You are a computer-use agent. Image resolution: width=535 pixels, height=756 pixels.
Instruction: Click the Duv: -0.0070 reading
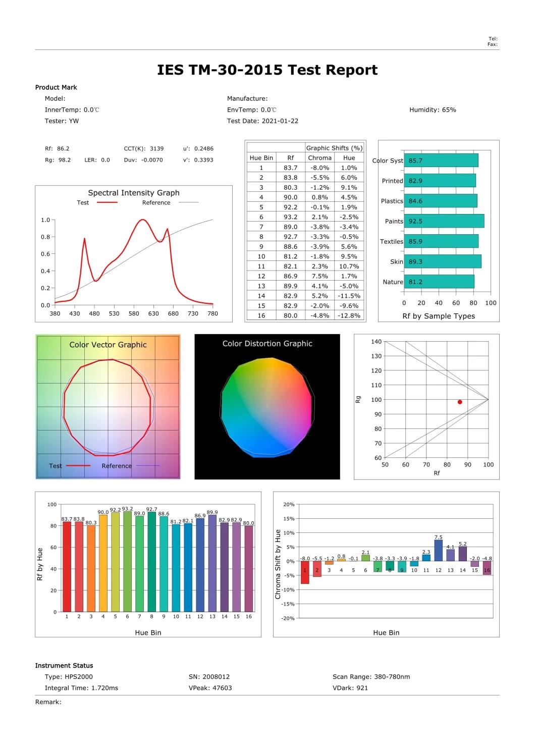click(x=143, y=160)
